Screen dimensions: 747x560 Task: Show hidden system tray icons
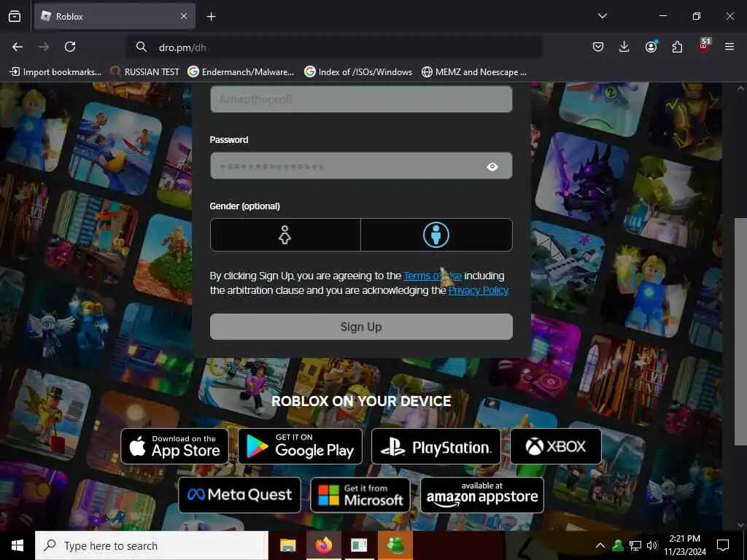(600, 545)
